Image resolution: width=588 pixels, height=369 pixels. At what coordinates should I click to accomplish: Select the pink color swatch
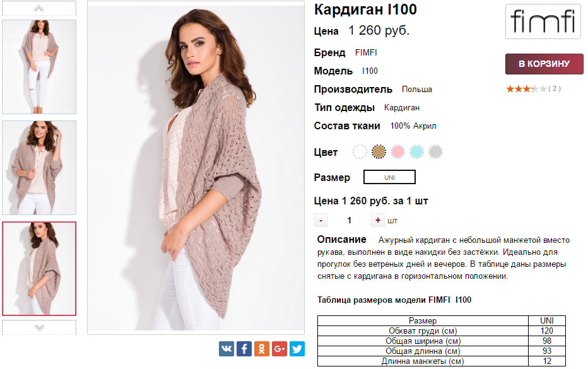(x=397, y=152)
